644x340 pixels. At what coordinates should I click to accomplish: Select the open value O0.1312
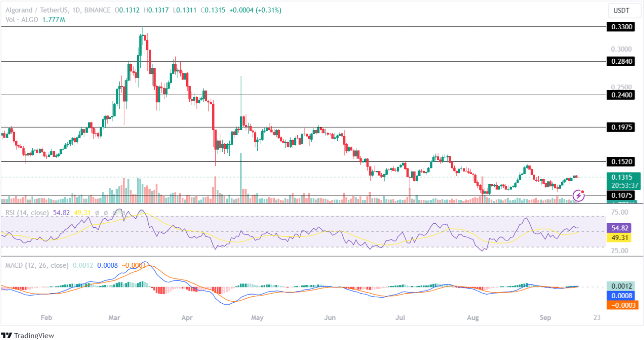(127, 10)
